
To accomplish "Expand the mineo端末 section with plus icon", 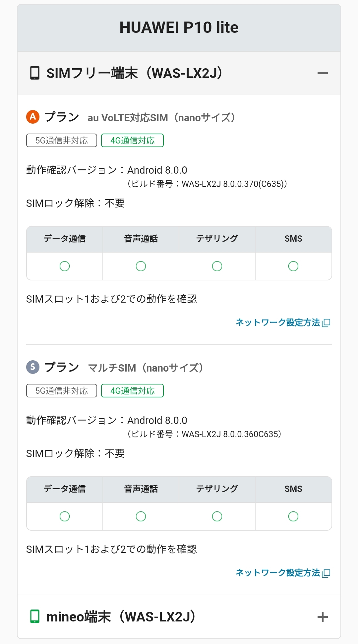I will (x=322, y=617).
